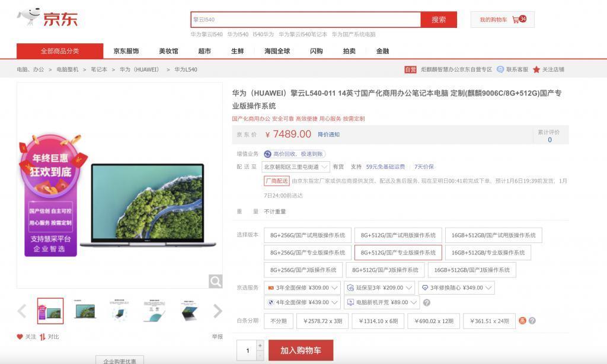
Task: Open shopping cart icon with 34 badge
Action: pos(519,20)
